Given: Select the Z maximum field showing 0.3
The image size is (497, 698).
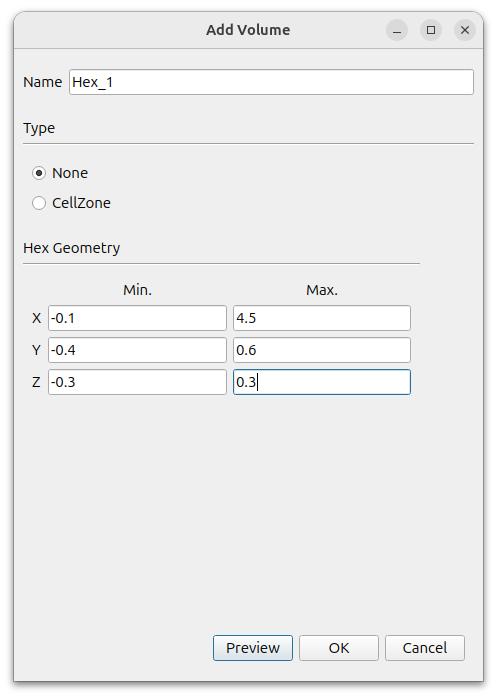Looking at the screenshot, I should (x=322, y=382).
